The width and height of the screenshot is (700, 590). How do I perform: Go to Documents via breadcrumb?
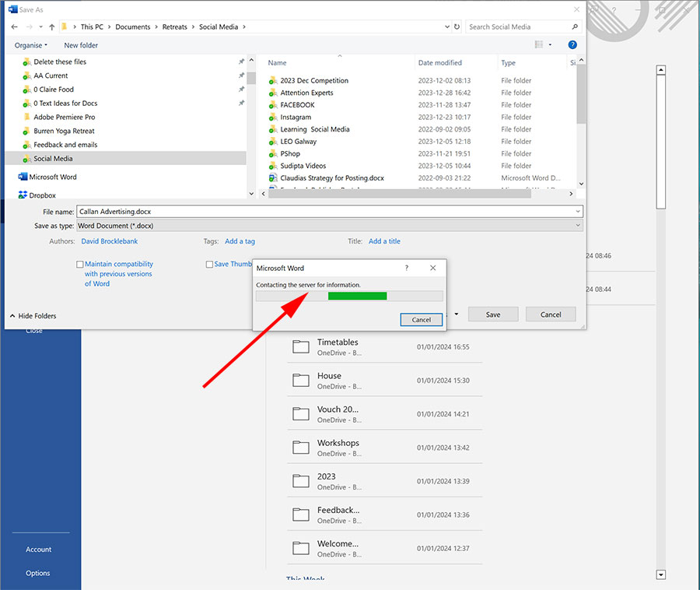point(133,26)
